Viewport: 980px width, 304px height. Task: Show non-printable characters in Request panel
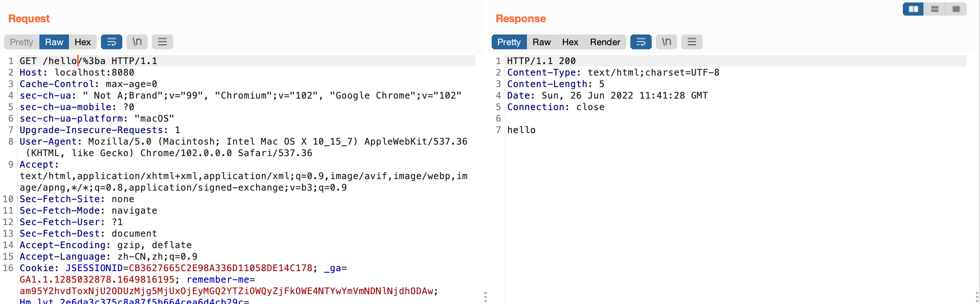[137, 42]
